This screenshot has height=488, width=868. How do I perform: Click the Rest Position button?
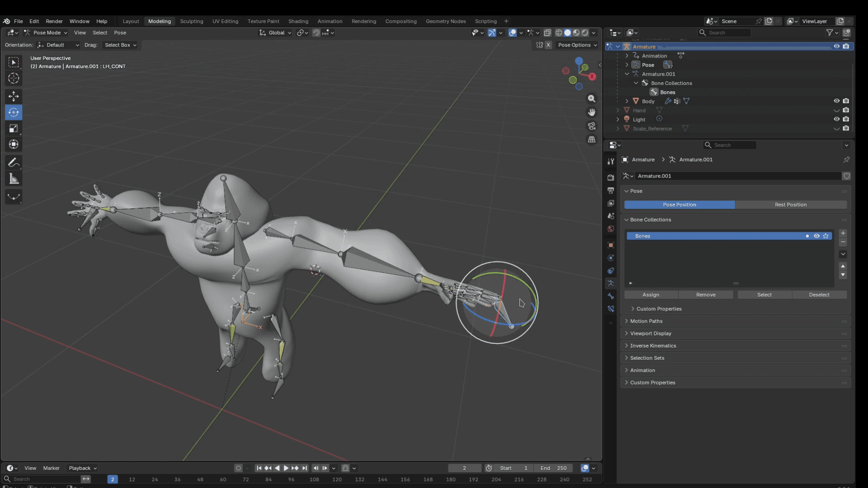click(790, 205)
